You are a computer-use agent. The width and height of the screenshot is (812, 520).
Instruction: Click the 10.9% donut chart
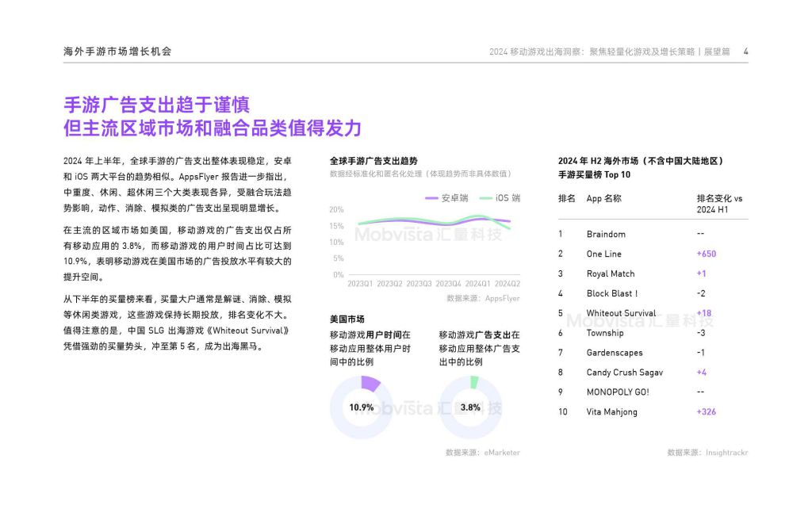(362, 407)
